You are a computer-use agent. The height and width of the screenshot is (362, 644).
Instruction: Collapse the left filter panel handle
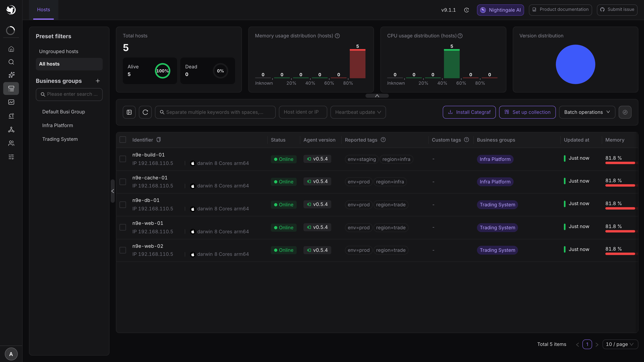tap(112, 191)
